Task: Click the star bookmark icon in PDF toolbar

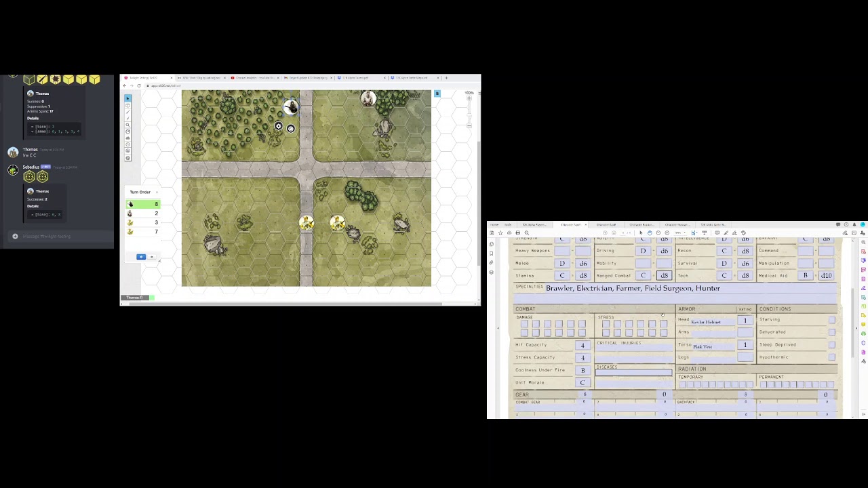Action: pyautogui.click(x=500, y=233)
